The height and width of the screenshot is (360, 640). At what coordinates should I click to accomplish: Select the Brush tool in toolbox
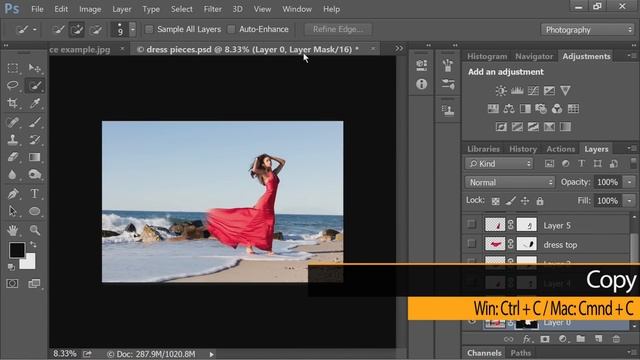35,122
